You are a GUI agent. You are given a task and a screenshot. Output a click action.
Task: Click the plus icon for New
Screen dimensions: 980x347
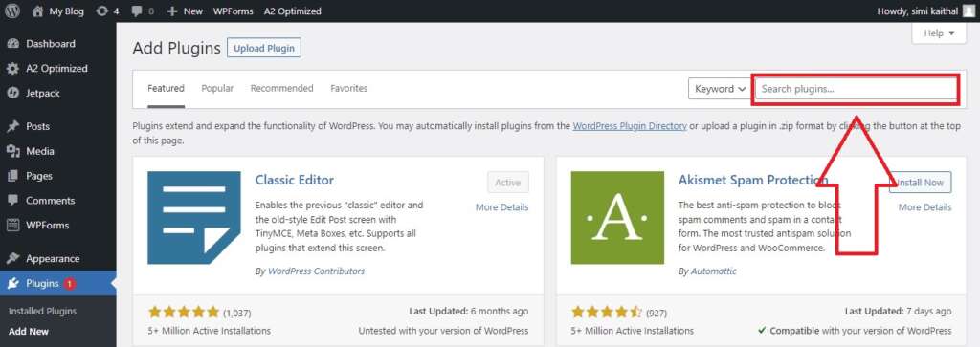pyautogui.click(x=172, y=11)
